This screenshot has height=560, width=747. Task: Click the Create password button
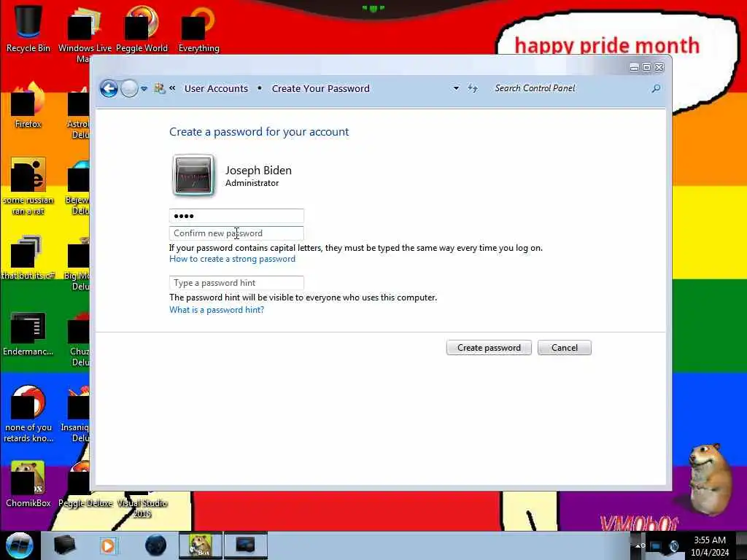[489, 348]
